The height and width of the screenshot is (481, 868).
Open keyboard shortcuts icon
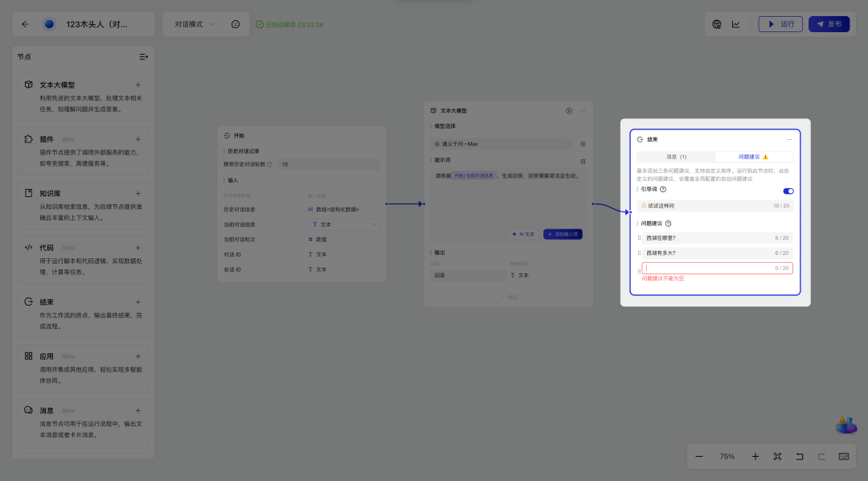844,457
